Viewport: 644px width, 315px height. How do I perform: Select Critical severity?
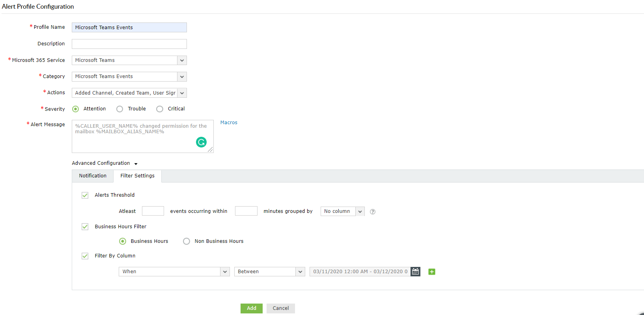pyautogui.click(x=160, y=109)
